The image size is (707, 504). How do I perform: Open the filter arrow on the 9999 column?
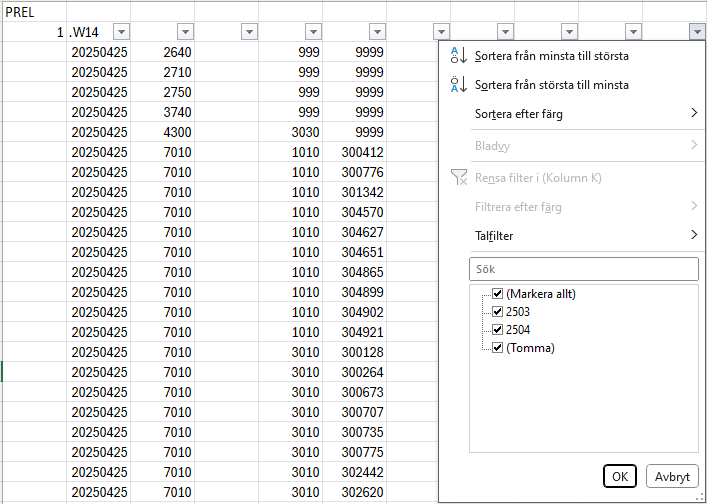click(377, 32)
